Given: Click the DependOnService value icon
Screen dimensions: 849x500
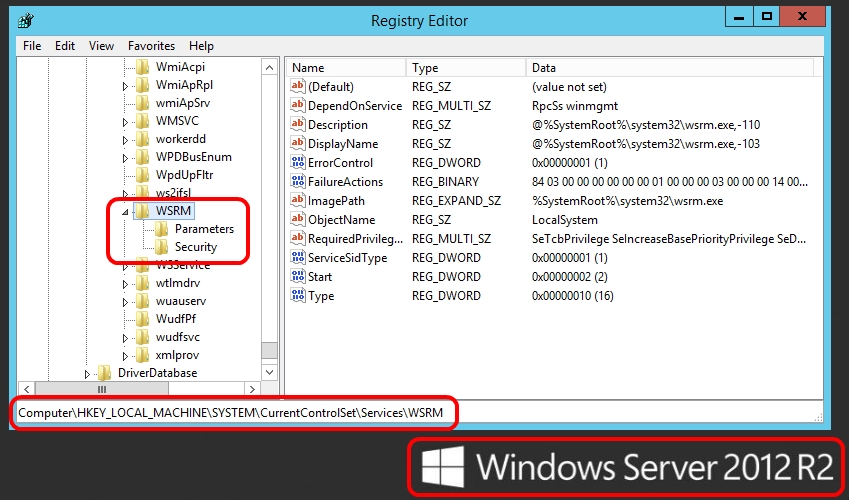Looking at the screenshot, I should (x=298, y=105).
